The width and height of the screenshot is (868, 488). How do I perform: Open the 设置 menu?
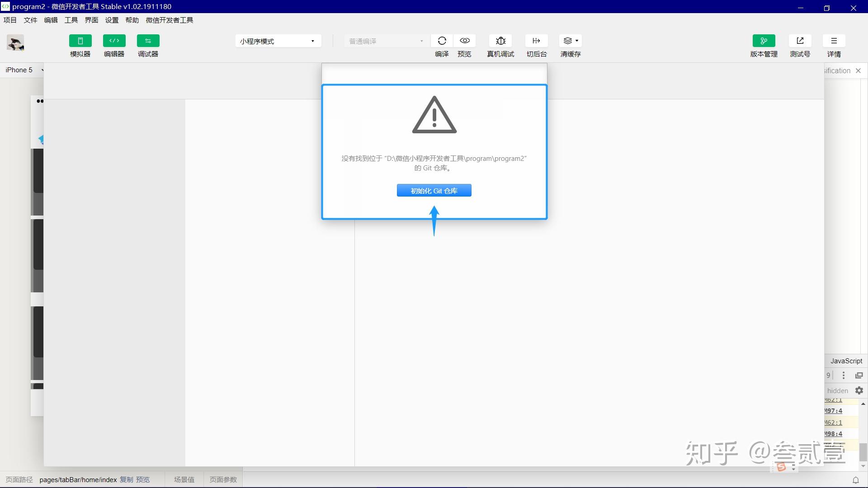pos(112,20)
